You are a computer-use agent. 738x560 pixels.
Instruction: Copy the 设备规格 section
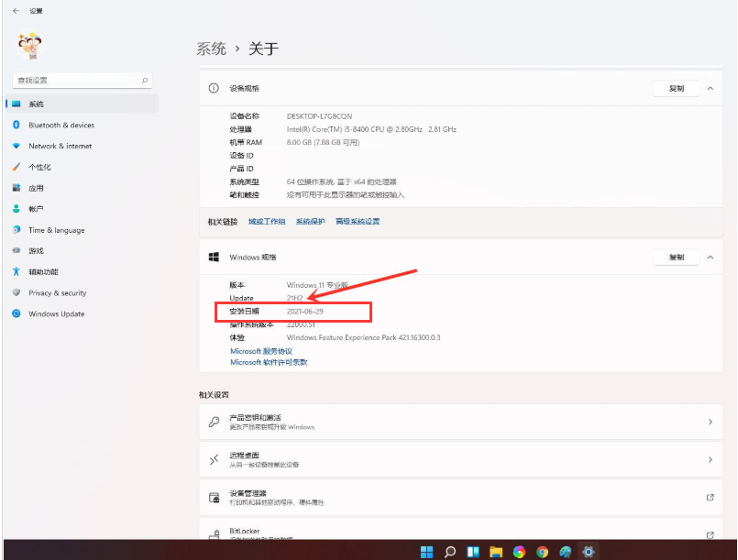tap(676, 89)
